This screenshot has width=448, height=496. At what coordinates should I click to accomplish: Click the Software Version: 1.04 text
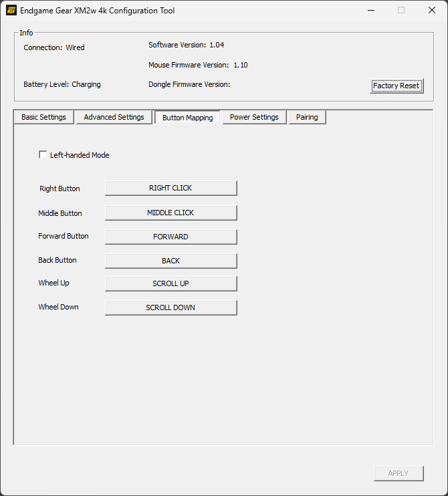point(186,45)
